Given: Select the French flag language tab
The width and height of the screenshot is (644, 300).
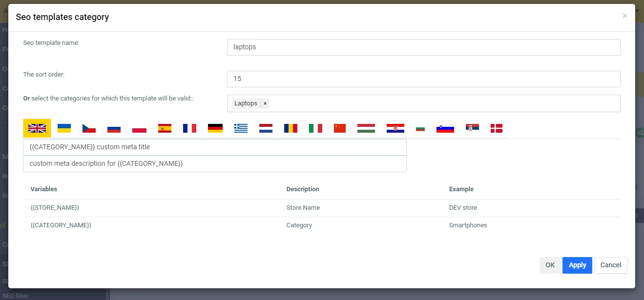Looking at the screenshot, I should pos(189,128).
